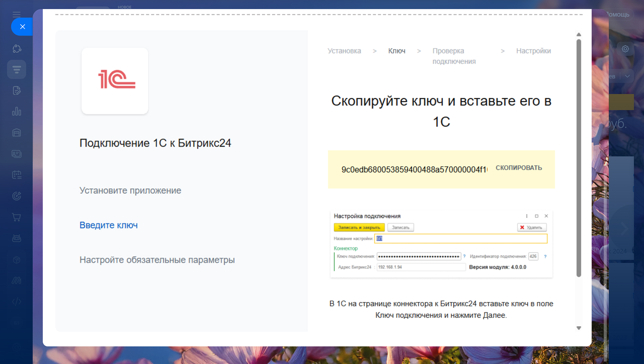Click the scrollbar up arrow in the panel

[579, 35]
